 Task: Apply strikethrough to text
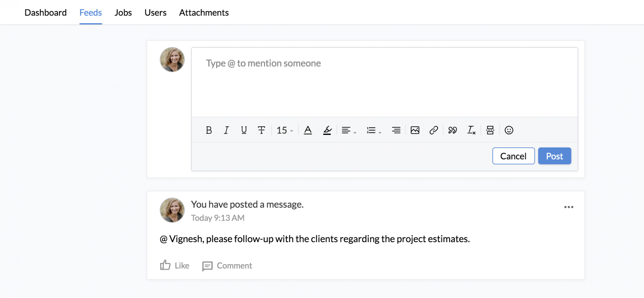(x=261, y=130)
